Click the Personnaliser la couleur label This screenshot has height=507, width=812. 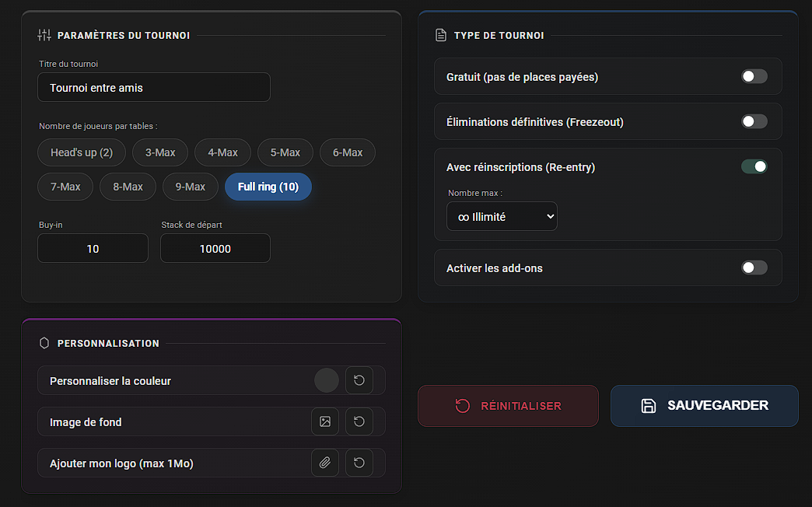point(110,381)
